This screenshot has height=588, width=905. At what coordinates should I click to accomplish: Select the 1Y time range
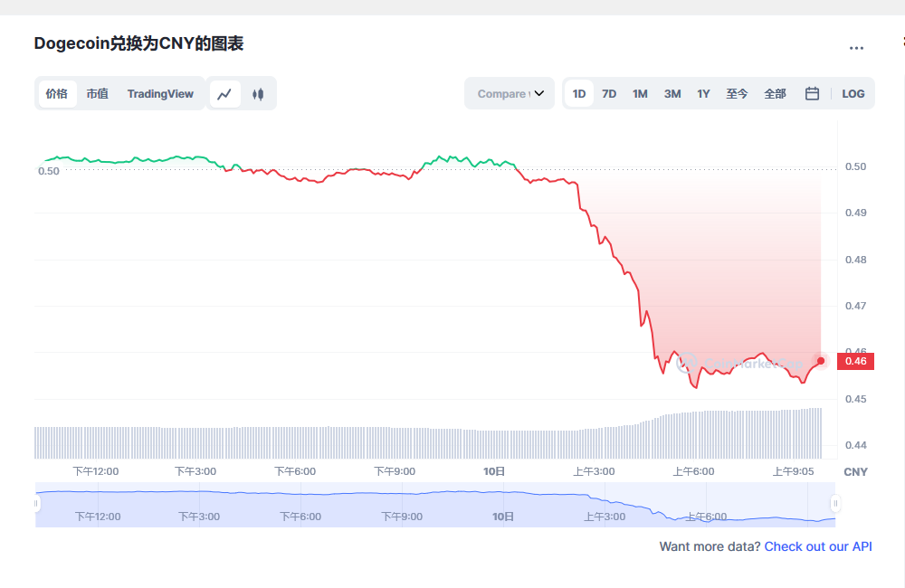(703, 93)
